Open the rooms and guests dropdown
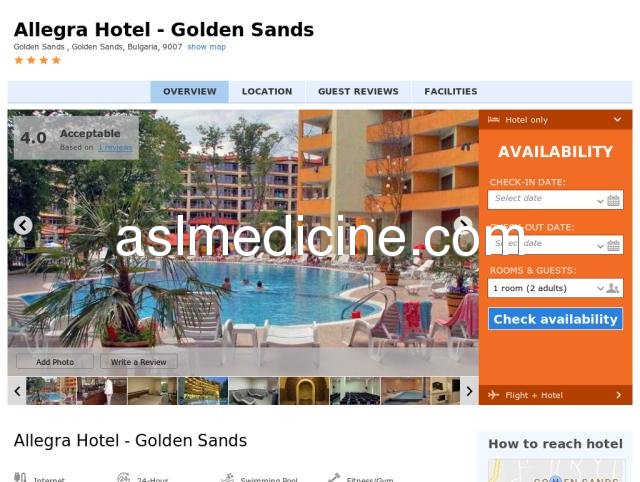The width and height of the screenshot is (640, 482). (x=546, y=288)
